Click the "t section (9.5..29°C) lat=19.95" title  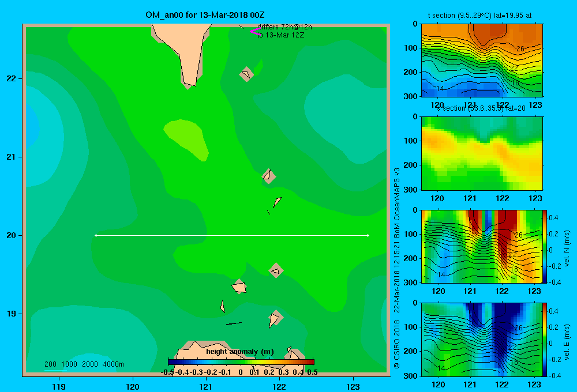[x=479, y=16]
